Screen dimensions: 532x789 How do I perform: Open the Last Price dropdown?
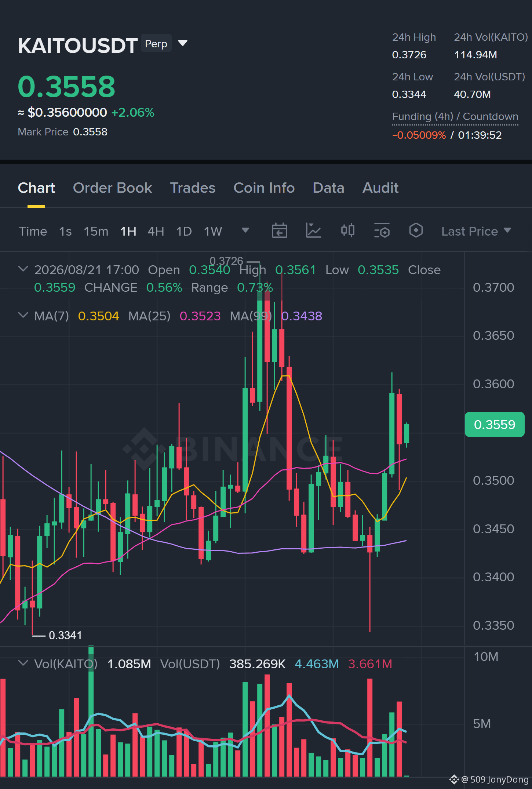(476, 231)
